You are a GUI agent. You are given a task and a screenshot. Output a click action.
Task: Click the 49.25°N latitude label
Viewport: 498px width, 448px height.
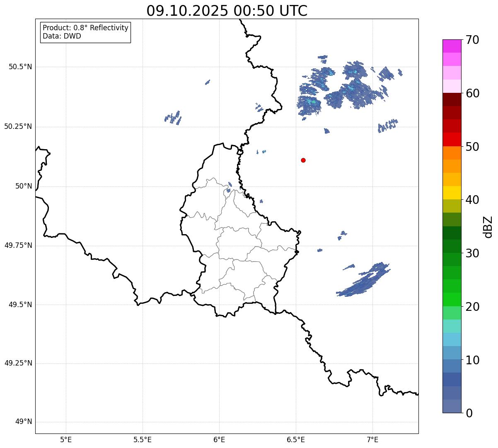click(18, 363)
